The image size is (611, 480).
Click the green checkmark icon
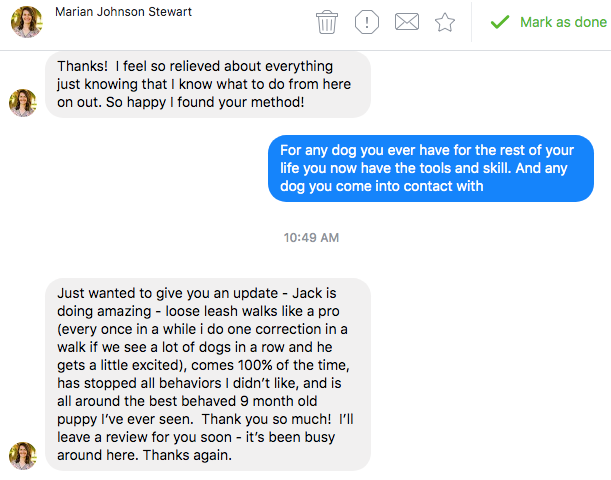(500, 22)
